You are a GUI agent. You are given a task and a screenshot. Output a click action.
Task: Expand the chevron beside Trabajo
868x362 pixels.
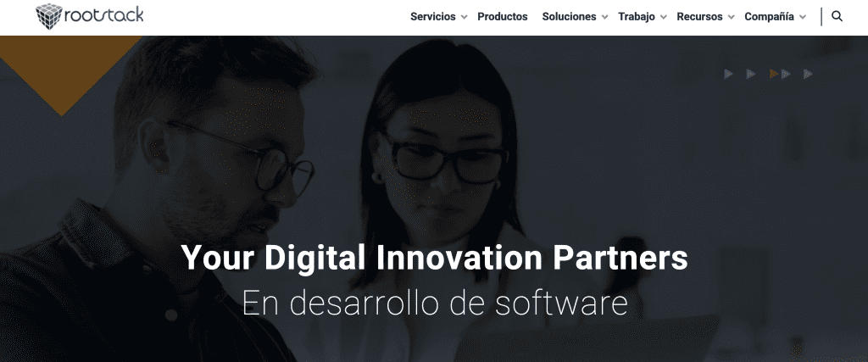pos(663,17)
